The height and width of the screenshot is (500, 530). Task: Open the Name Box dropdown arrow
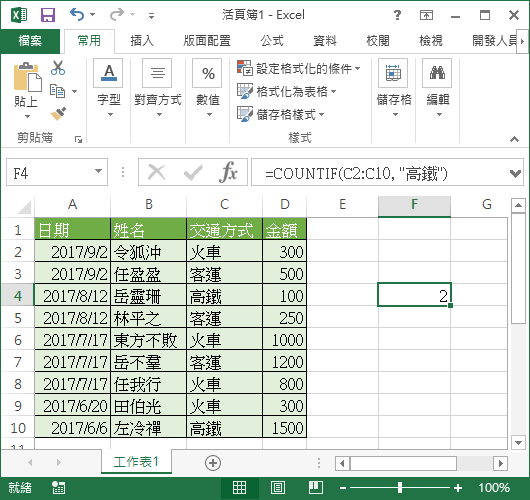[x=98, y=171]
